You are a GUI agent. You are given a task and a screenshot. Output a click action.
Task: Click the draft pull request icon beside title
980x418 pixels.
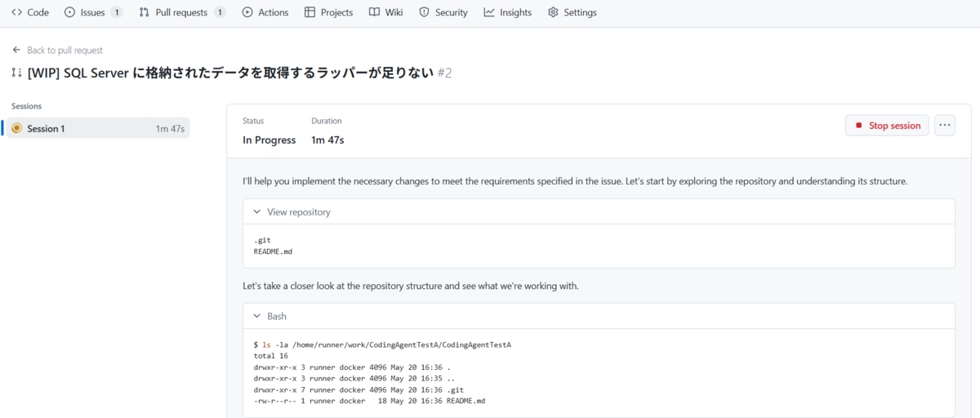point(16,73)
